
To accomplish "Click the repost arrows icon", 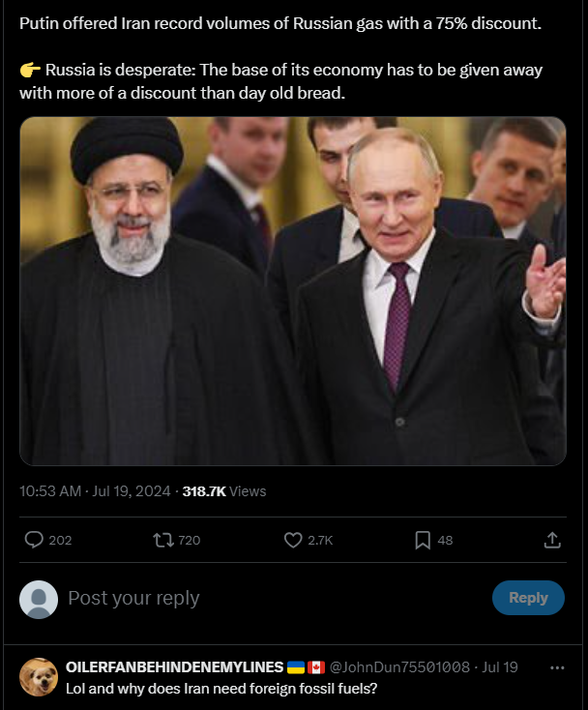I will point(162,540).
